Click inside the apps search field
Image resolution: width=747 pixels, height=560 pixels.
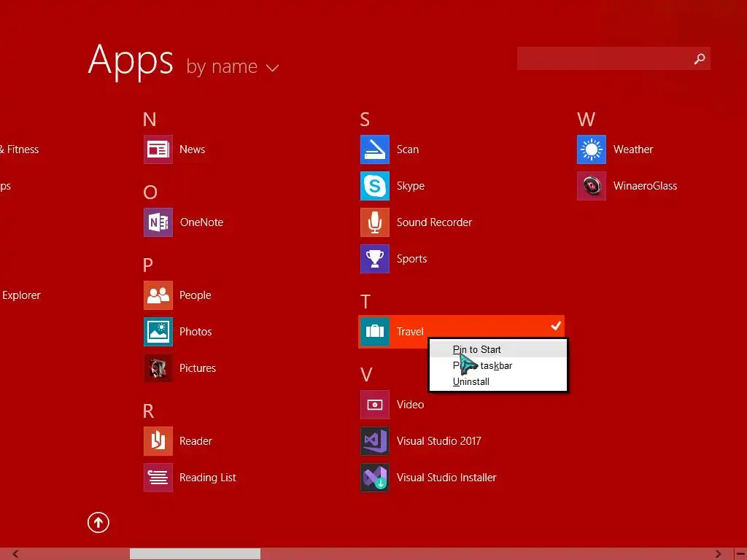tap(614, 58)
